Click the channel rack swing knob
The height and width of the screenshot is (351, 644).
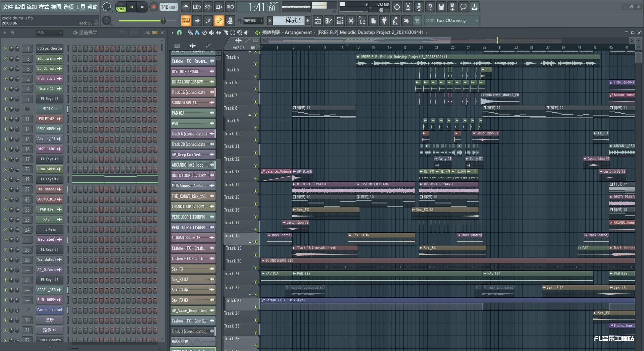122,33
